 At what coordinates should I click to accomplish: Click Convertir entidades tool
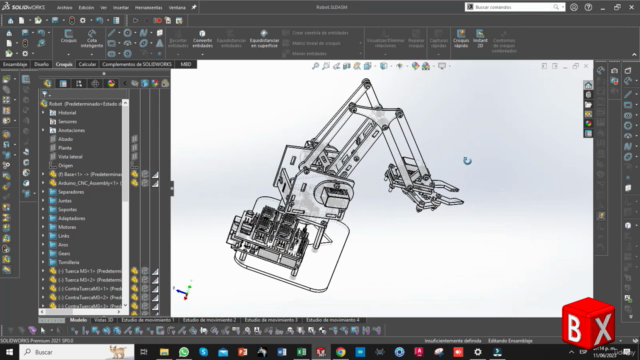click(202, 38)
